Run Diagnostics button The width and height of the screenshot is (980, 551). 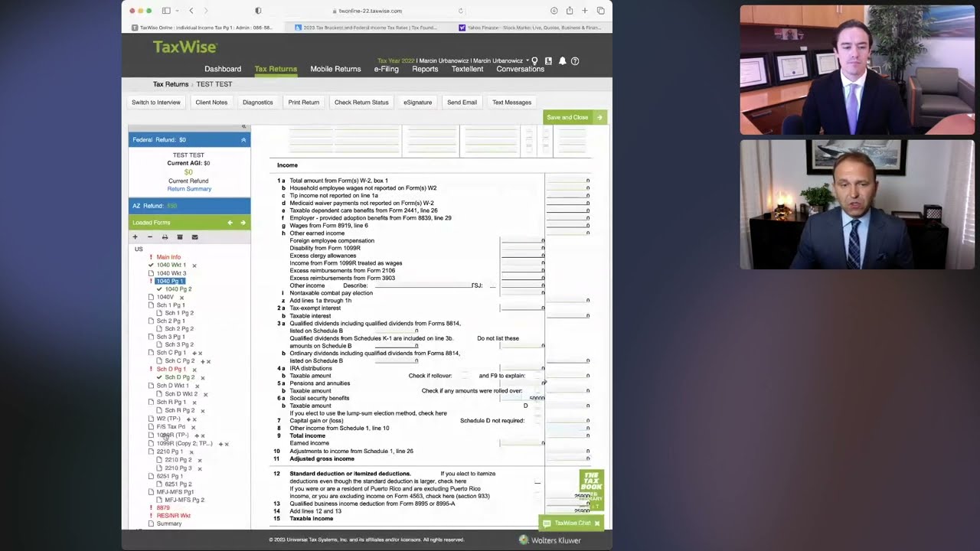257,103
